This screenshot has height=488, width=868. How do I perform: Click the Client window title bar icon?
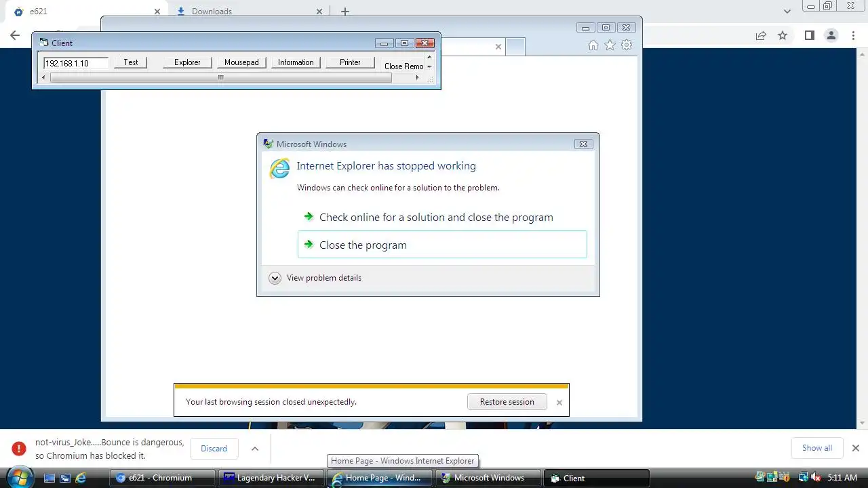(44, 43)
